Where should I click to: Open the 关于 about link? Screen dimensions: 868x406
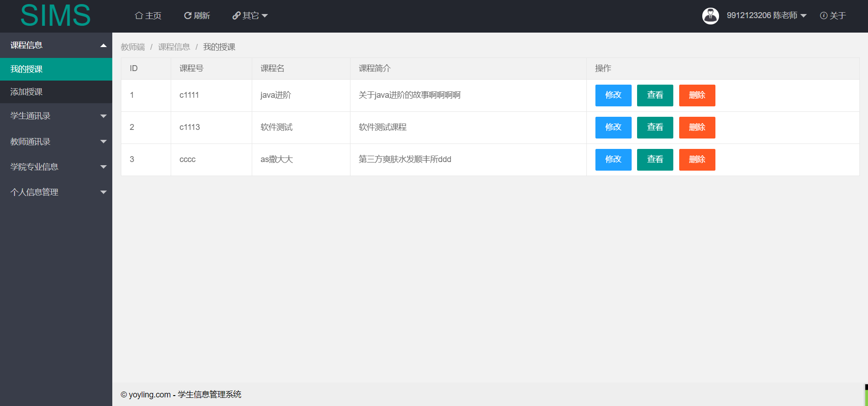pos(833,16)
